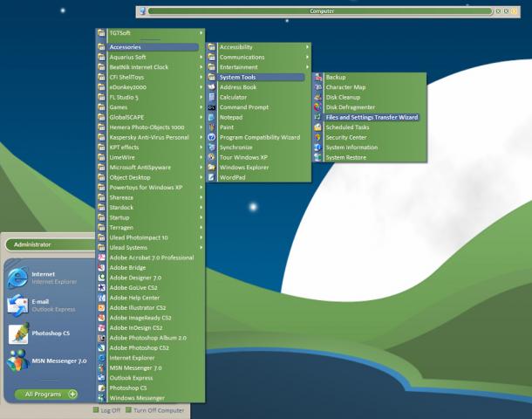Select the FL Studio 5 menu entry

point(150,97)
